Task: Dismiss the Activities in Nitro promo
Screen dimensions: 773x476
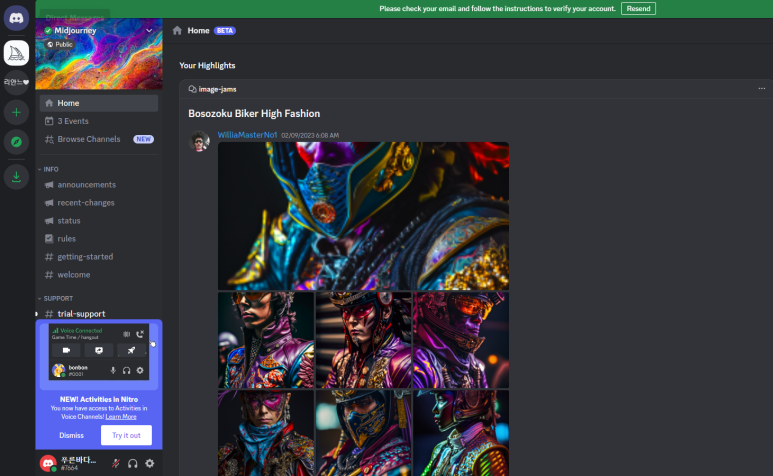Action: pyautogui.click(x=71, y=435)
